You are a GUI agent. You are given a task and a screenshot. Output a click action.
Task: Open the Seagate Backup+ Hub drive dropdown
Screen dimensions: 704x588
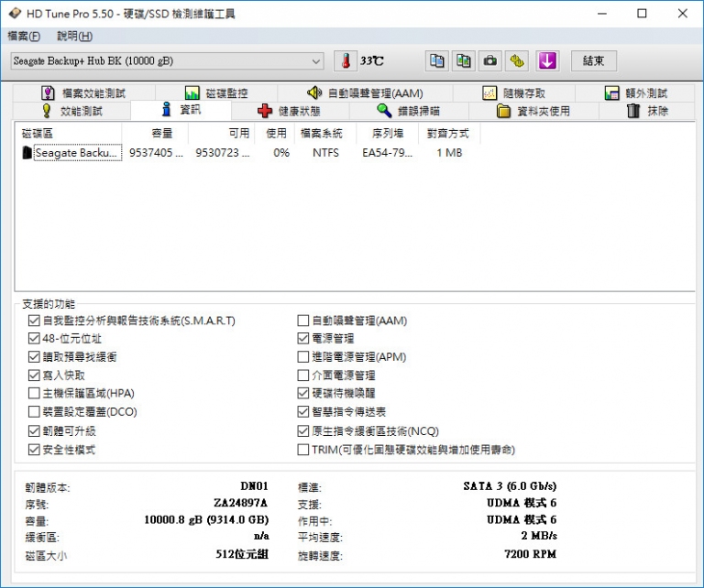pyautogui.click(x=167, y=60)
